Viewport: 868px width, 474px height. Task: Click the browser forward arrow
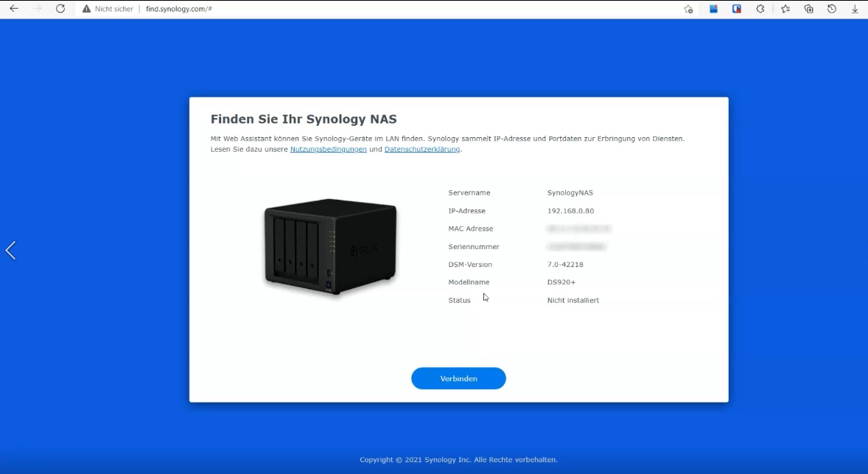(x=37, y=9)
